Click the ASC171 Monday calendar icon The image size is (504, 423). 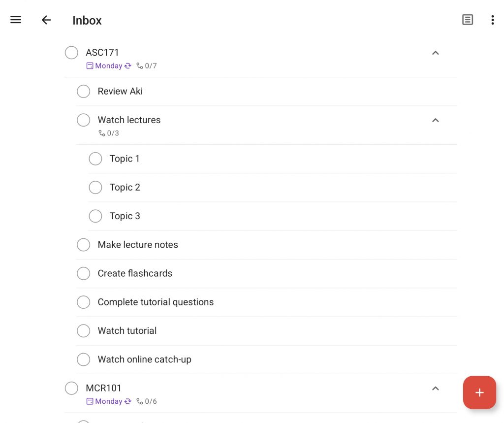coord(90,66)
